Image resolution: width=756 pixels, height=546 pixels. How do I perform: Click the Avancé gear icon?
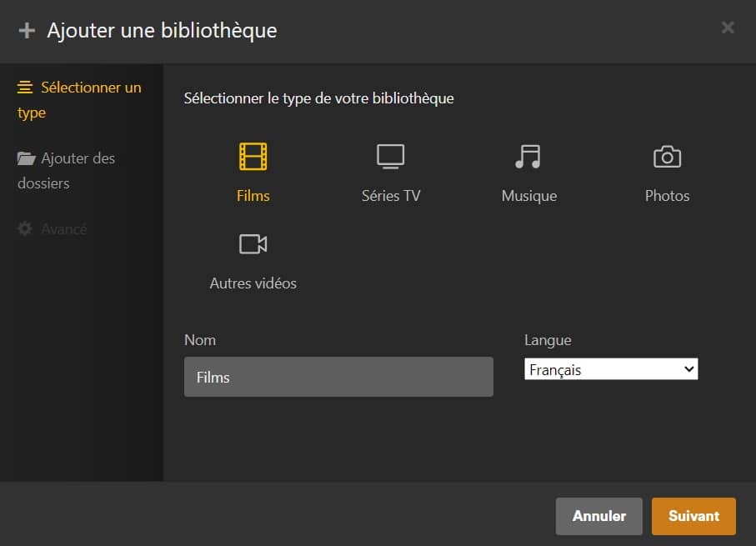point(26,228)
